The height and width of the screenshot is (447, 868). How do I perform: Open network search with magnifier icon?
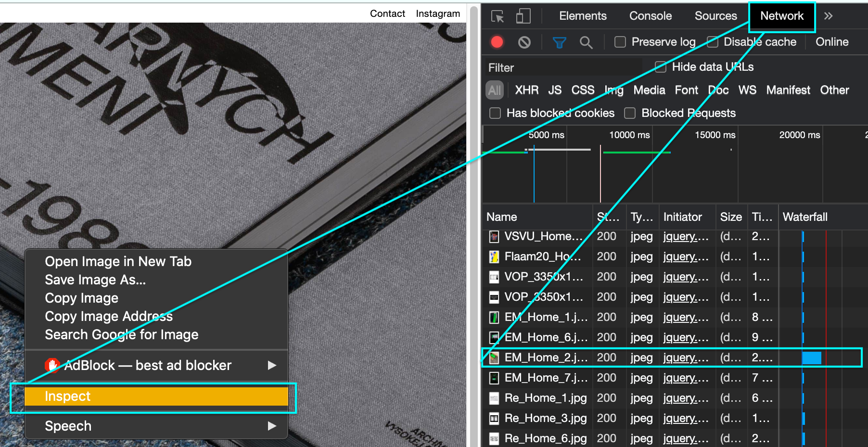point(586,42)
